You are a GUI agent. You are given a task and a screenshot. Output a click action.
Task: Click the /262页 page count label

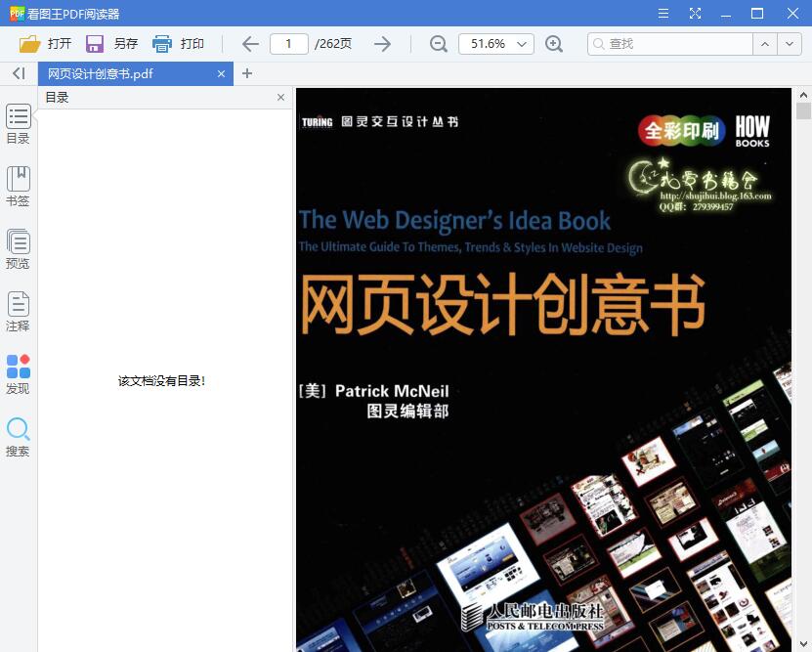(333, 44)
